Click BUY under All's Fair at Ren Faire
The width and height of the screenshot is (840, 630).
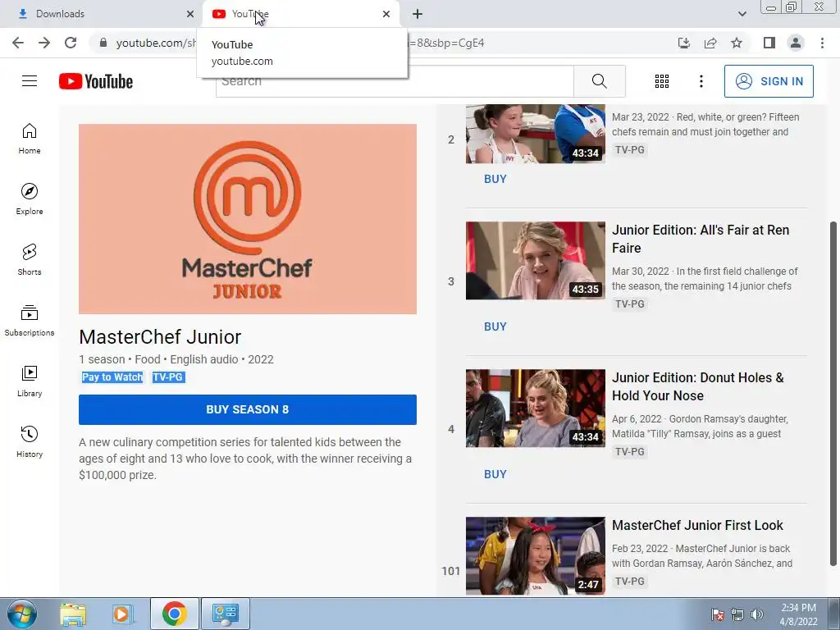tap(495, 326)
